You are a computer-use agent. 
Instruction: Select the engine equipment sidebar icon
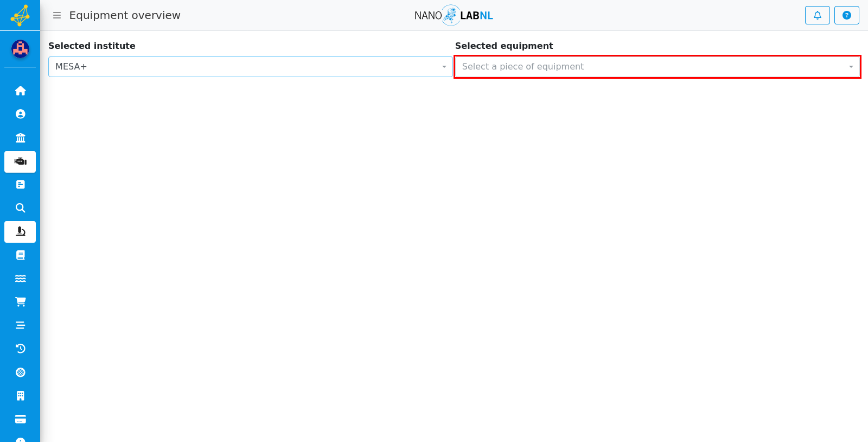[20, 162]
